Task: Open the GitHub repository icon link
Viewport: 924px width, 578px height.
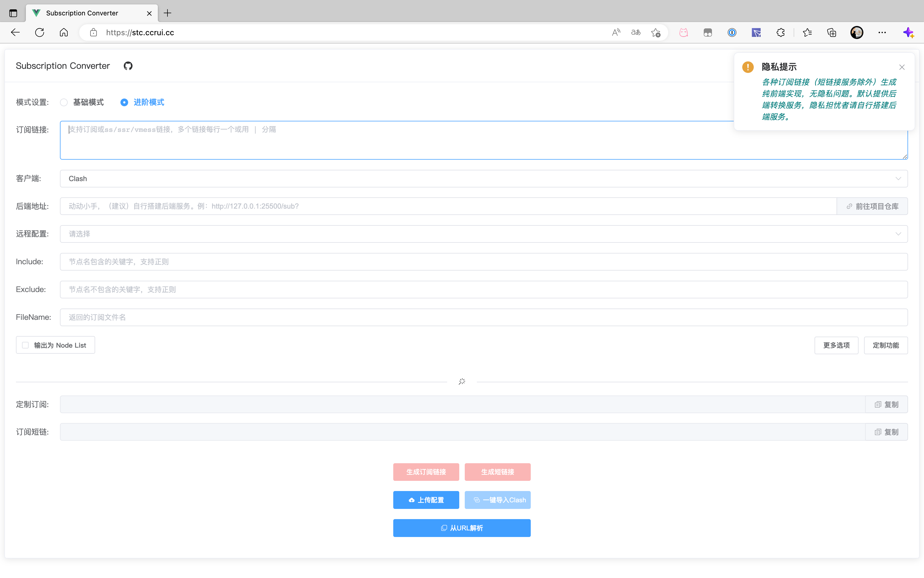Action: 128,66
